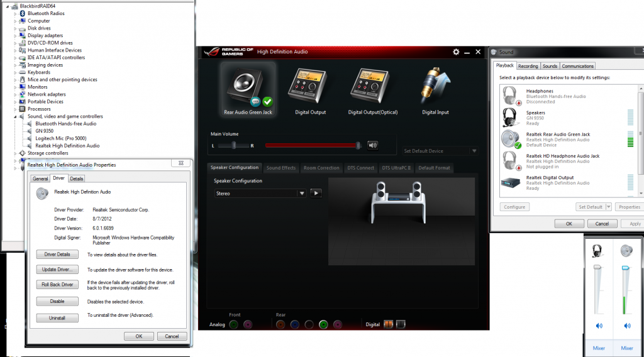Click the front pink analog jack

pyautogui.click(x=248, y=324)
